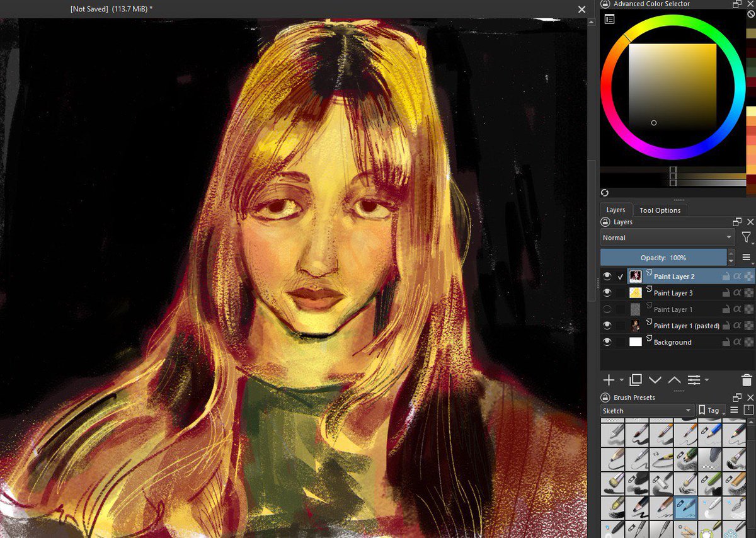
Task: Open the Tag button dropdown
Action: coord(711,410)
